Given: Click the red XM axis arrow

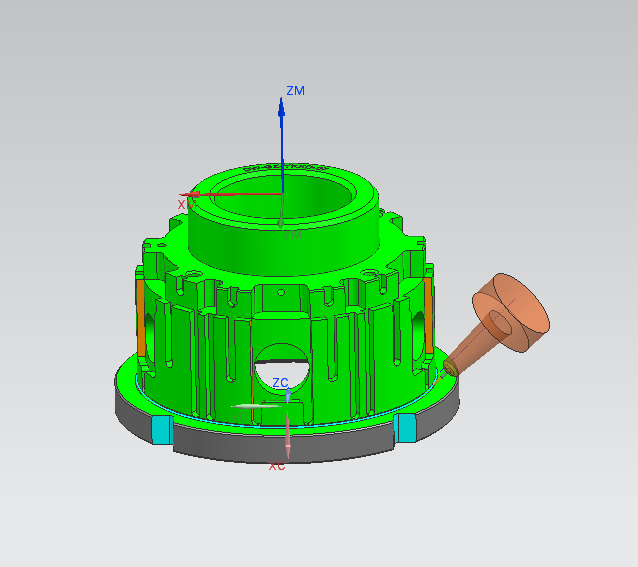Looking at the screenshot, I should click(231, 194).
